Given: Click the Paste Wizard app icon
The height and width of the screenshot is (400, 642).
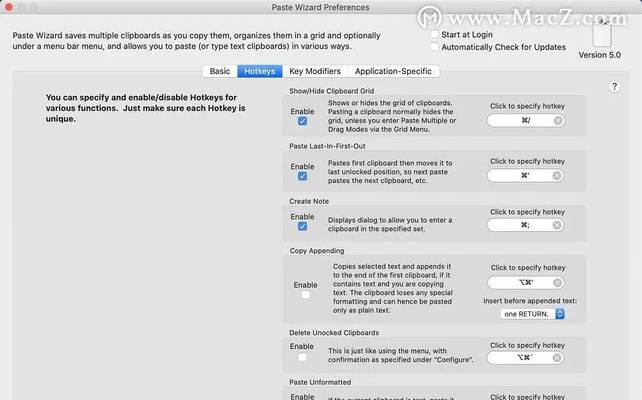Looking at the screenshot, I should (602, 33).
